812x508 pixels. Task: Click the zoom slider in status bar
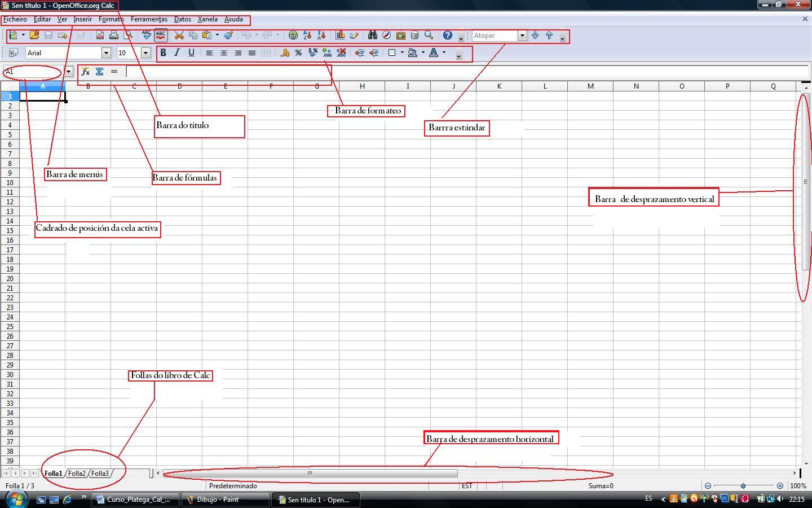tap(743, 486)
